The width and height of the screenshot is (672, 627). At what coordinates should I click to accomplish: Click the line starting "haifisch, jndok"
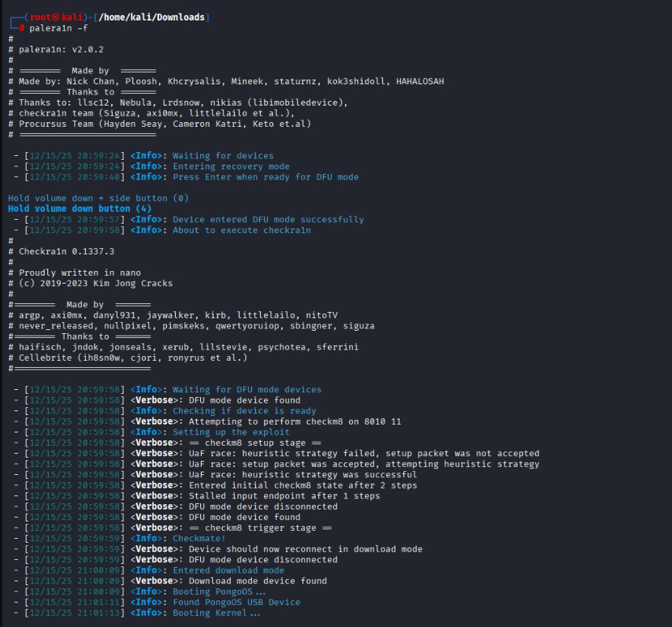coord(188,347)
